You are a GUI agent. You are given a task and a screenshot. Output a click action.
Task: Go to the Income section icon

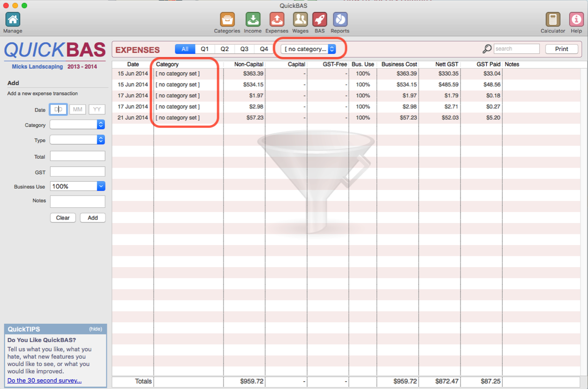(x=253, y=20)
